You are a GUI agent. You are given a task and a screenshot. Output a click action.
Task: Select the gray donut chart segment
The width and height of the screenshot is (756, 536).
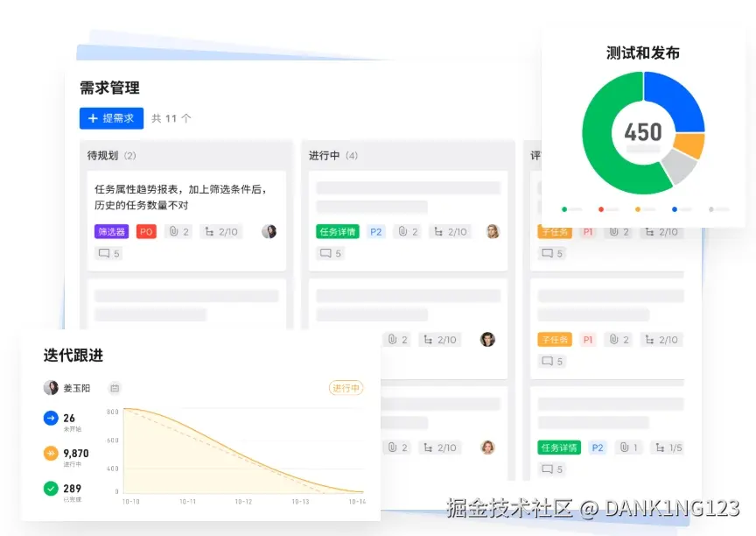680,166
